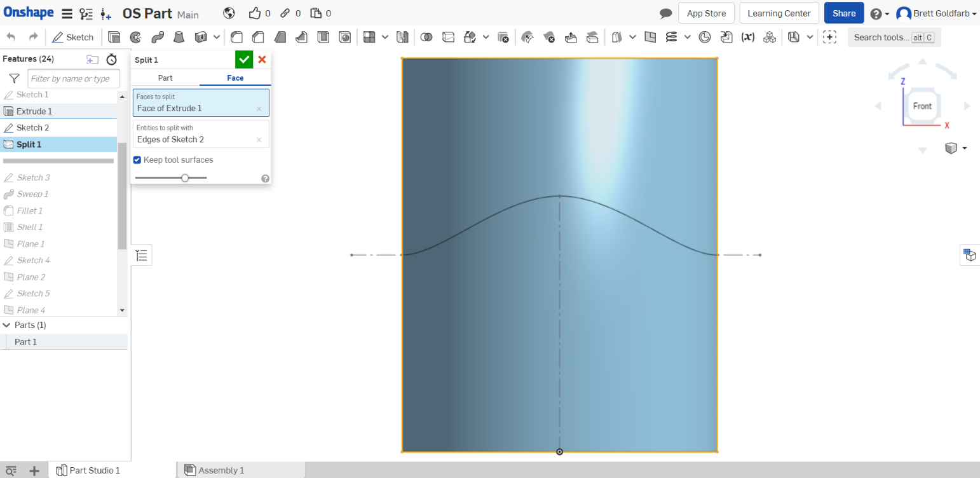Open the Shell tool

pyautogui.click(x=323, y=37)
